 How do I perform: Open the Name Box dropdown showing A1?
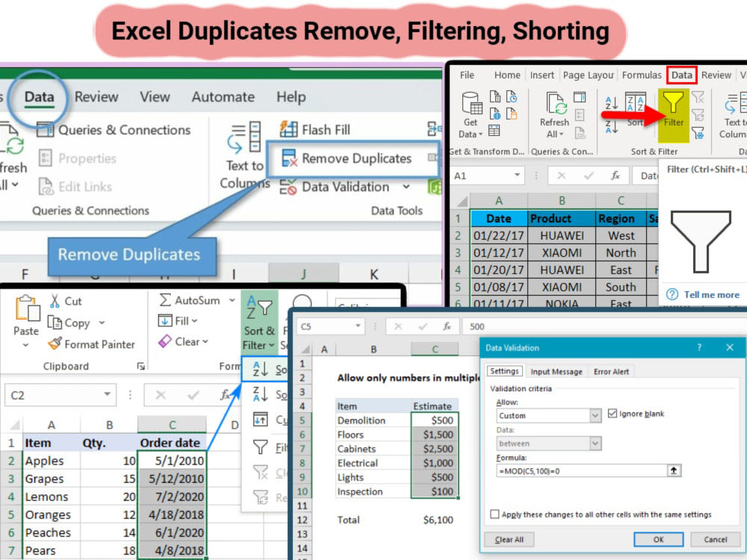coord(517,175)
